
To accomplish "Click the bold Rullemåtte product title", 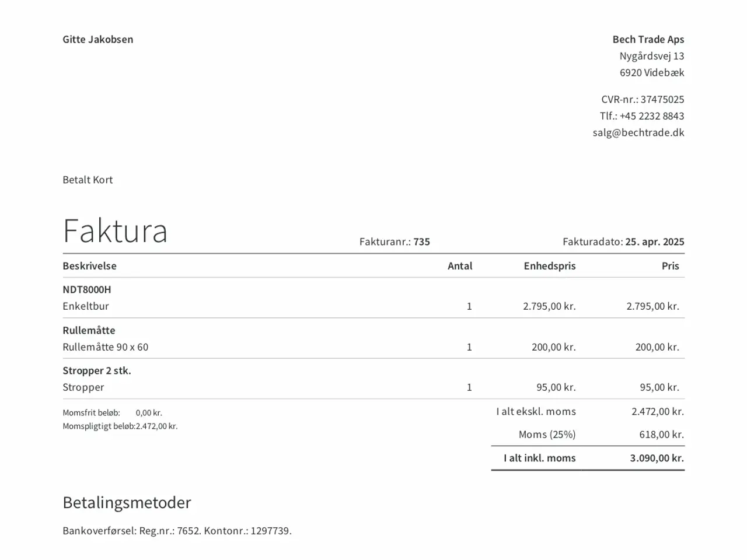I will point(89,330).
